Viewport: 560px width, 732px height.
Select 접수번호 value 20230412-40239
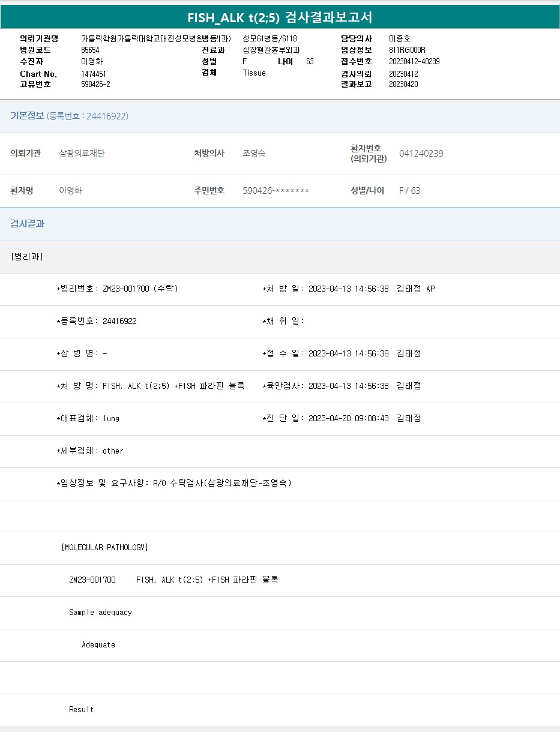pos(414,61)
